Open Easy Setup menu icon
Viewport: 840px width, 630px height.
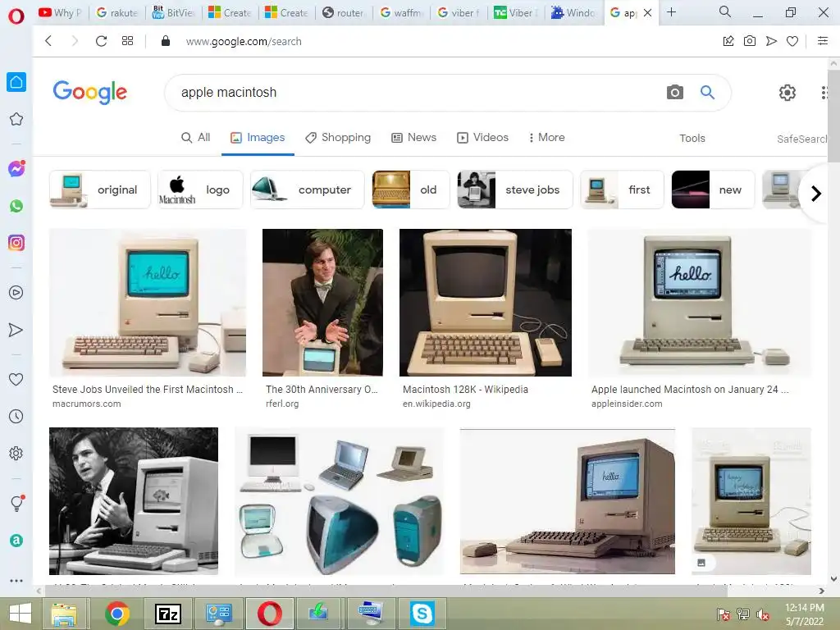(x=823, y=41)
